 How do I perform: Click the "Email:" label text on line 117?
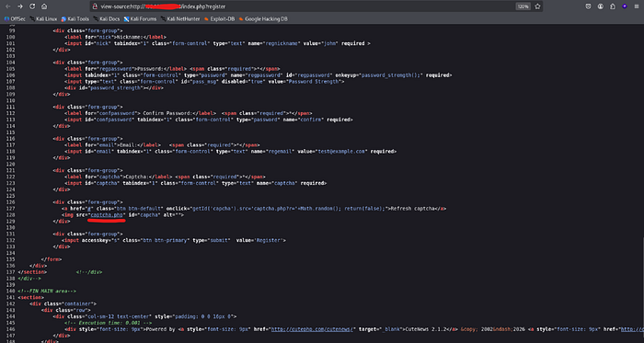pyautogui.click(x=128, y=144)
